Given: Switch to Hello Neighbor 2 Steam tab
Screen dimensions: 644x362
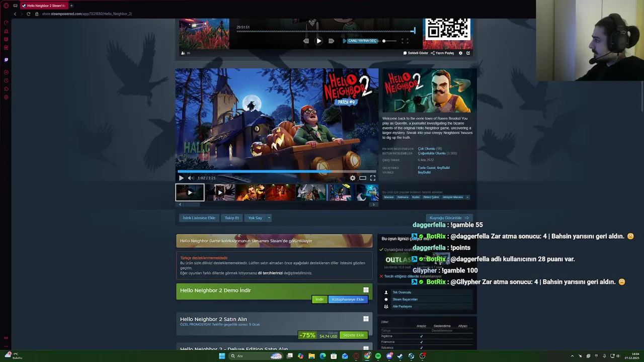Looking at the screenshot, I should point(44,6).
